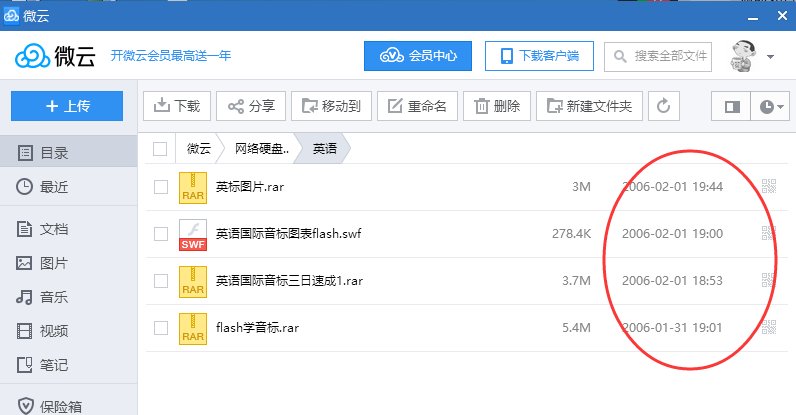The height and width of the screenshot is (415, 796).
Task: Tick the checkbox for 英语国际音标图表flash.swf
Action: coord(161,234)
